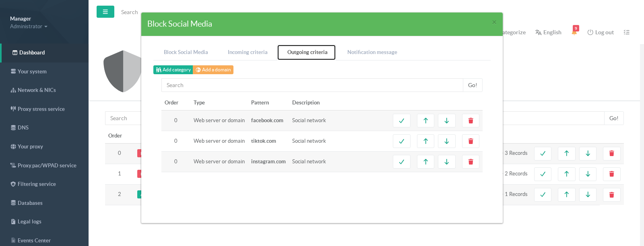Click the Add category button
644x246 pixels.
[x=173, y=70]
